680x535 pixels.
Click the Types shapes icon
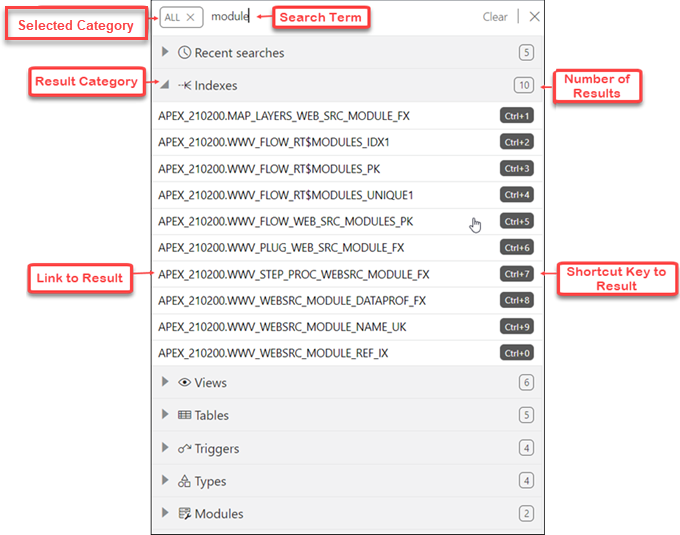click(x=184, y=481)
